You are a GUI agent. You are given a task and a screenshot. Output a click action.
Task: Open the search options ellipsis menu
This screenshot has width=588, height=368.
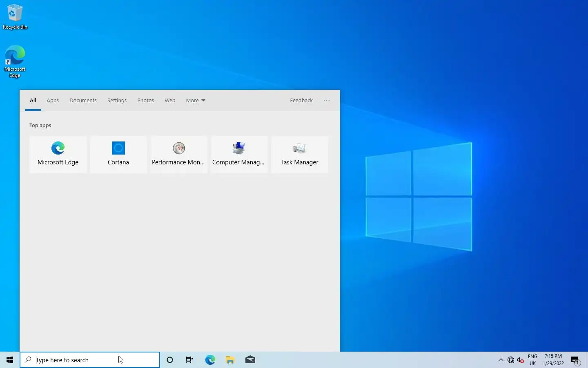point(327,101)
